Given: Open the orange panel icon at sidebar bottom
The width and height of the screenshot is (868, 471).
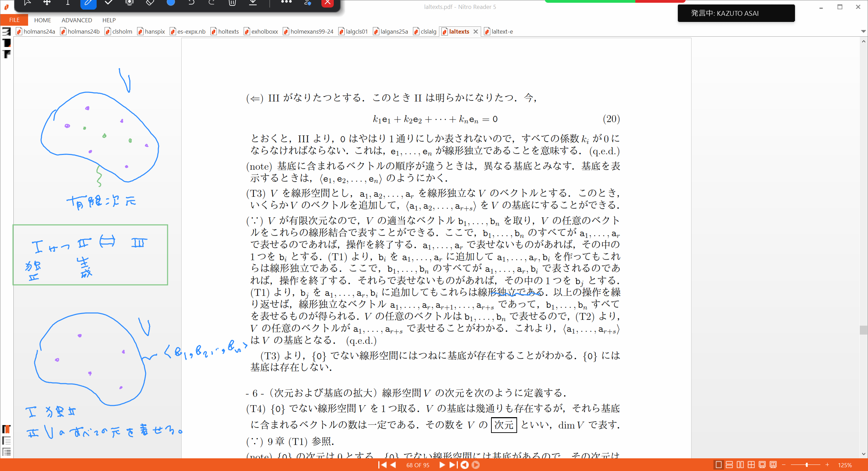Looking at the screenshot, I should (7, 429).
